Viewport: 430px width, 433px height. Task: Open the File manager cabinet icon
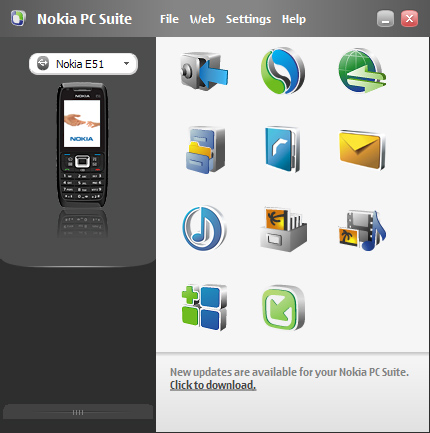click(x=205, y=150)
